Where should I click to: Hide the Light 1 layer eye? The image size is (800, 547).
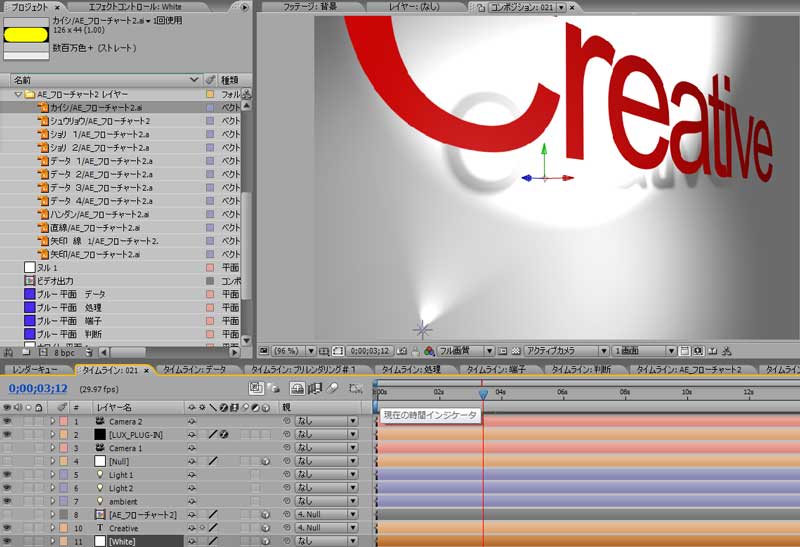tap(7, 475)
